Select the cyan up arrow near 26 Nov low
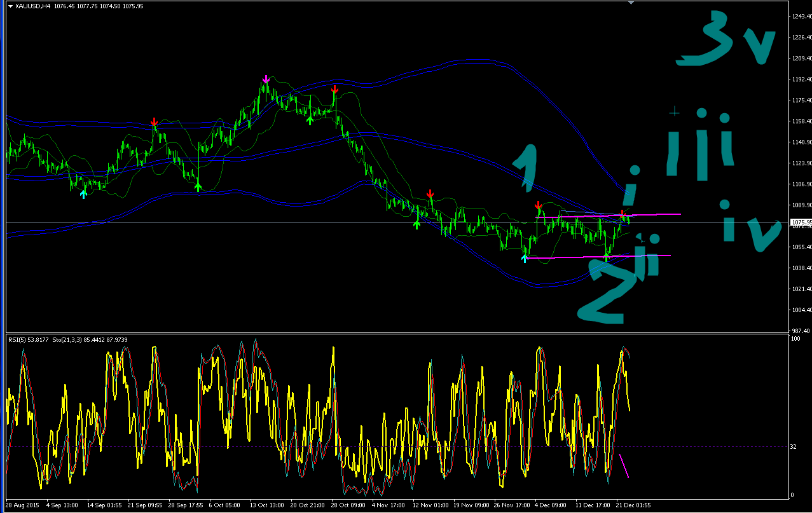The height and width of the screenshot is (513, 812). (525, 257)
